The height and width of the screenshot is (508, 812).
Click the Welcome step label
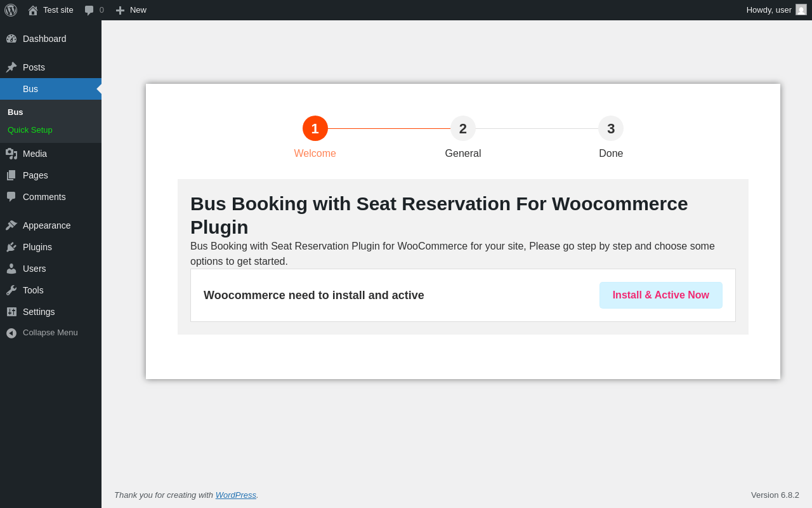pos(315,154)
